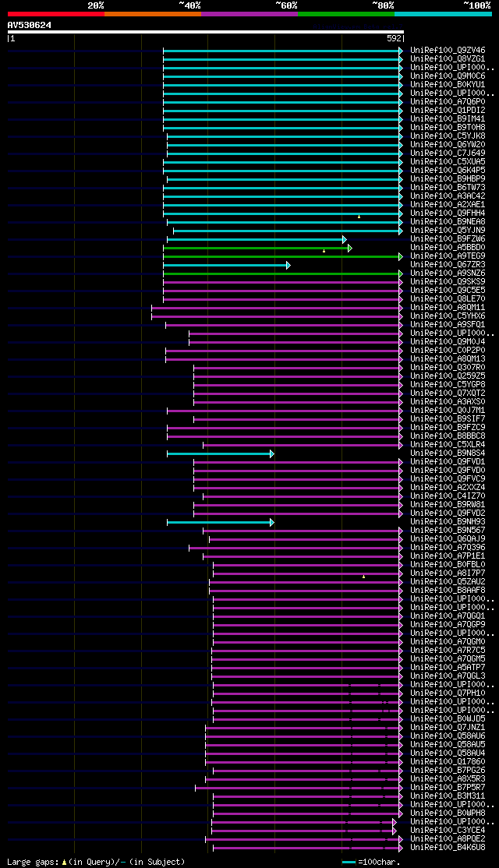The height and width of the screenshot is (868, 499).
Task: Select the UniRef100_B4K6U8 label
Action: pyautogui.click(x=448, y=848)
